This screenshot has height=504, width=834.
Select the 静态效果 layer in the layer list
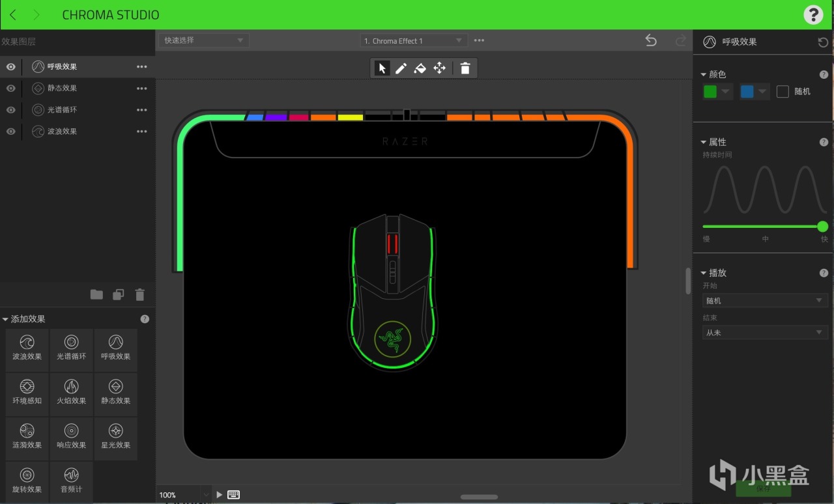tap(78, 88)
